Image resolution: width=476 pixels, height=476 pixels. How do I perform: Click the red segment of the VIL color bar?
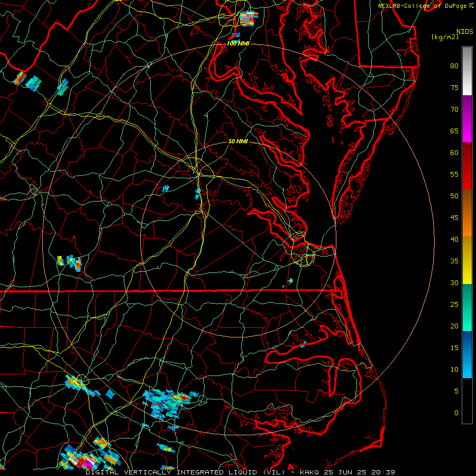click(467, 166)
